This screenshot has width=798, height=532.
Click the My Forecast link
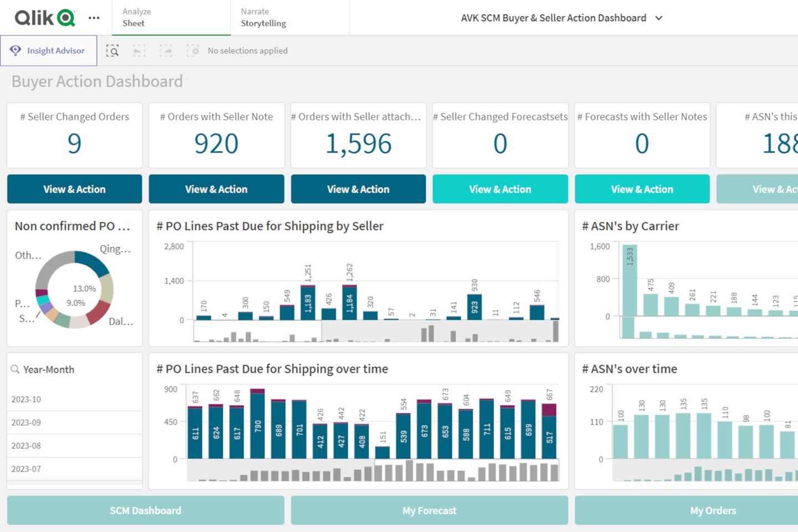(429, 510)
